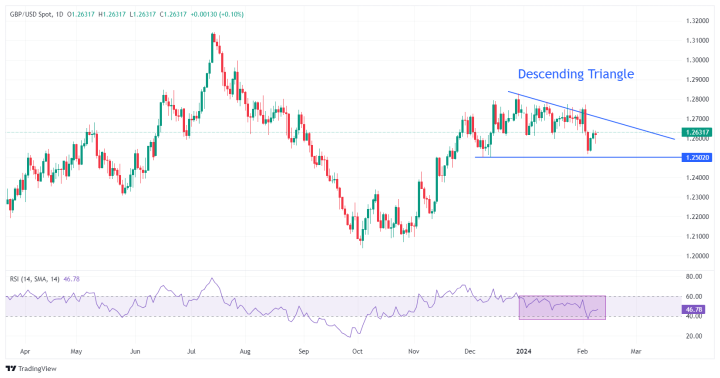Select the blue horizontal support line
Image resolution: width=720 pixels, height=378 pixels.
(579, 158)
